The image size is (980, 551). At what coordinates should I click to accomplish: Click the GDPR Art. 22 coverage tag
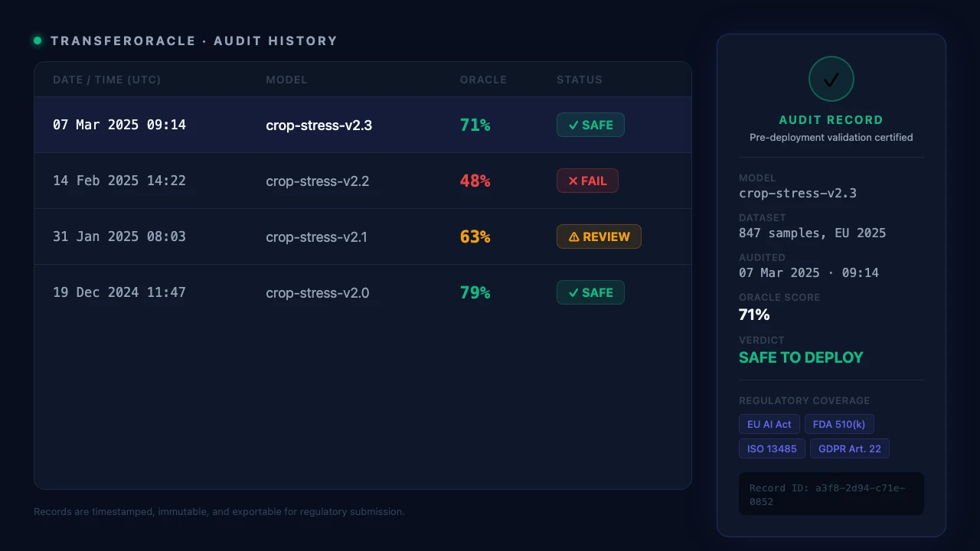click(850, 448)
